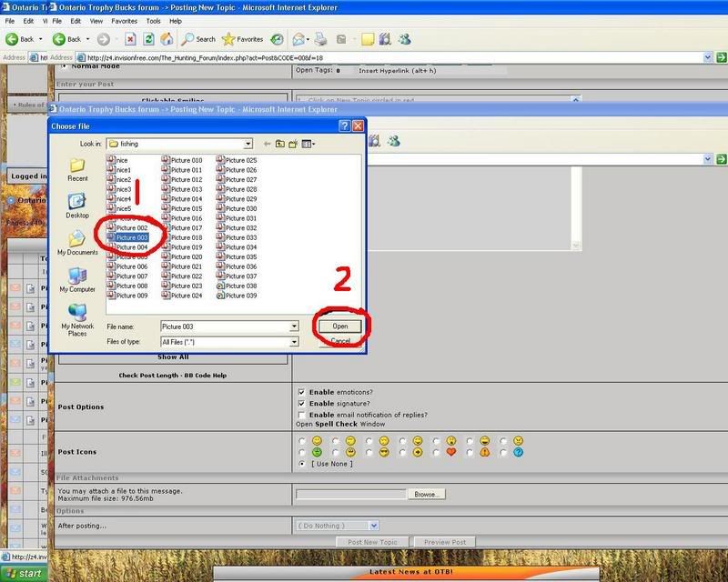Select the radio beside the green smiley icon
Screen dimensions: 728x582
pos(302,453)
